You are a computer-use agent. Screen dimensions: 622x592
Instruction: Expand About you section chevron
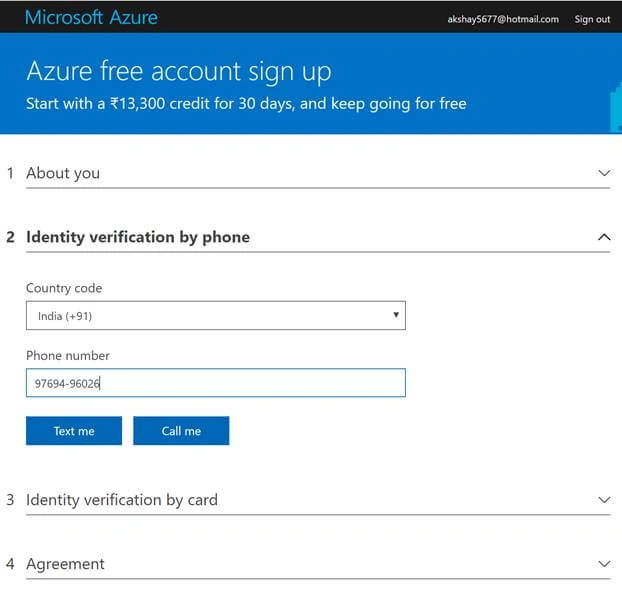[x=604, y=173]
